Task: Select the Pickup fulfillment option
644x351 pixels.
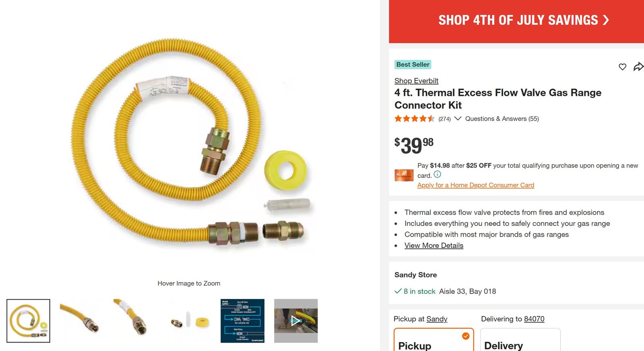Action: pos(434,340)
